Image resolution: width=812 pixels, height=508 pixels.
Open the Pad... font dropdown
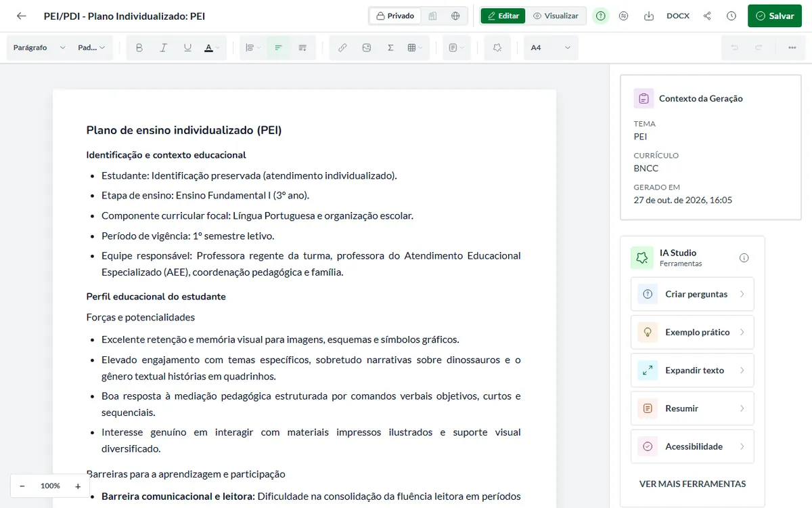tap(91, 47)
